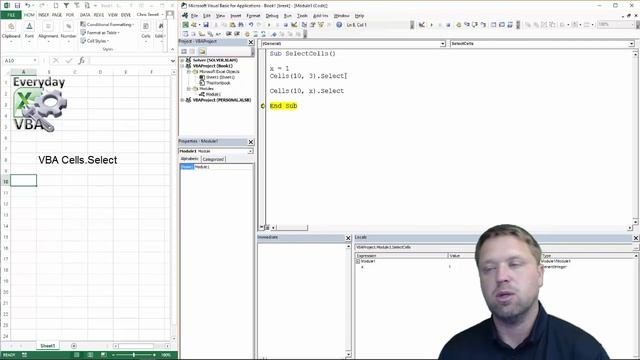Image resolution: width=640 pixels, height=360 pixels.
Task: Open Module1 dropdown in Properties window
Action: click(x=250, y=151)
